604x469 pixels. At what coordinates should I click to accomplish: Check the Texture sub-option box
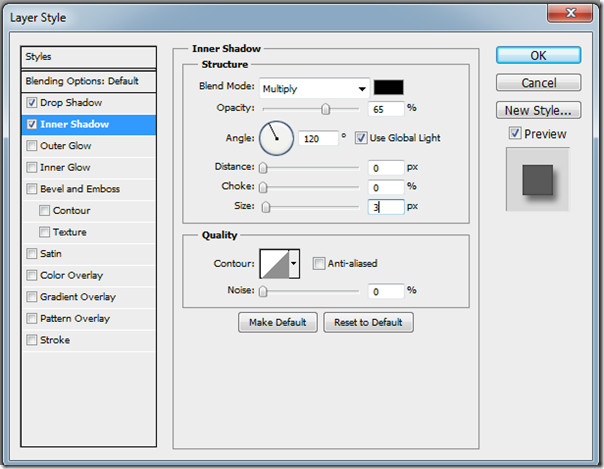[x=44, y=232]
